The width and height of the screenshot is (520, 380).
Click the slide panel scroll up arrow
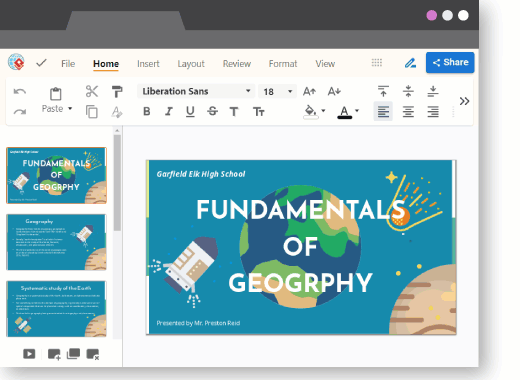click(117, 130)
